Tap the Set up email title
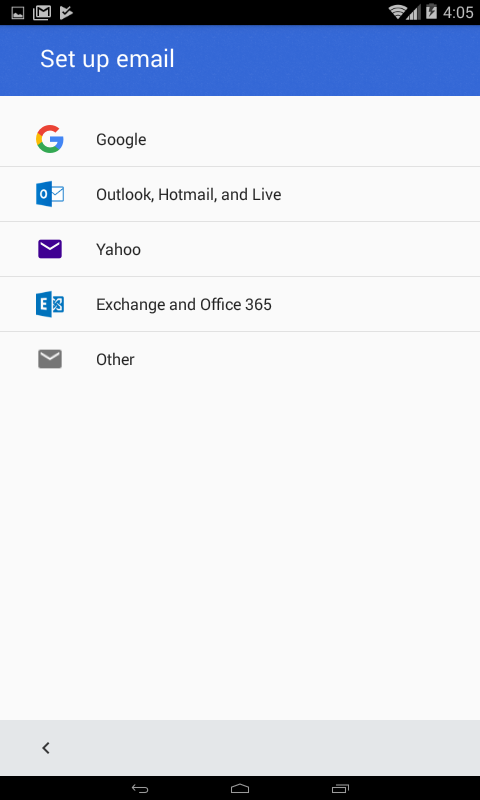This screenshot has height=800, width=480. click(107, 59)
